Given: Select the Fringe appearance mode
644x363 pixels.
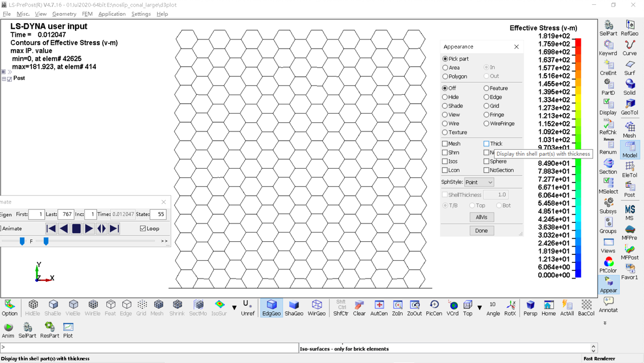Looking at the screenshot, I should [x=486, y=115].
